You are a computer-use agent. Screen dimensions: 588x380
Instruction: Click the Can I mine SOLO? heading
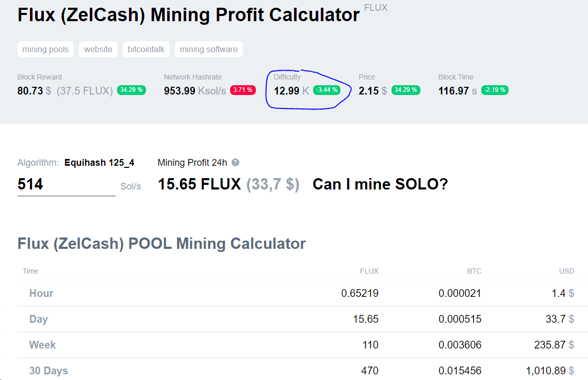[380, 184]
